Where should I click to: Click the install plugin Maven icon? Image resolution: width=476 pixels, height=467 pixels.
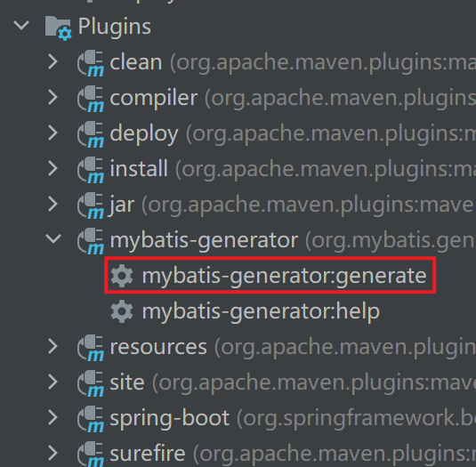[x=91, y=170]
